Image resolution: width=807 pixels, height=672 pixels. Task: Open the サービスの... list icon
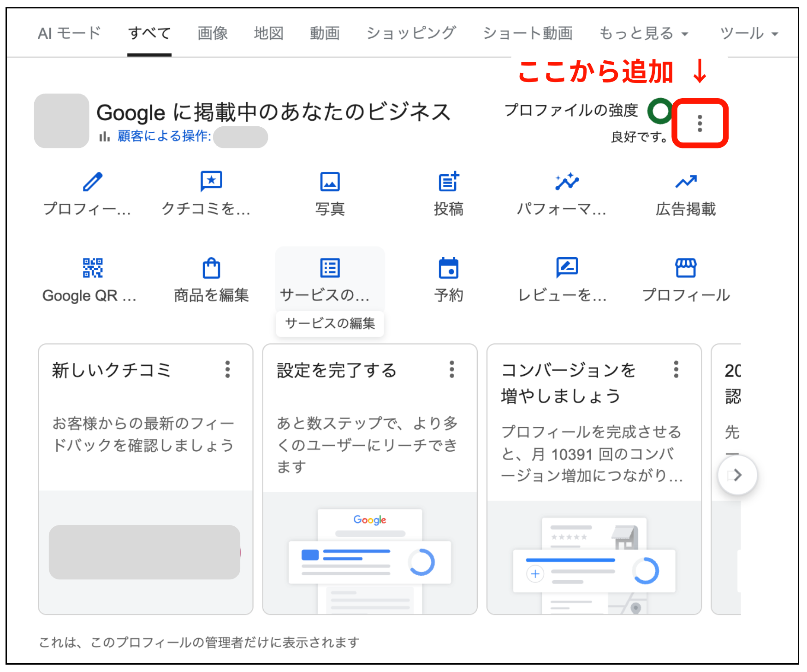330,268
